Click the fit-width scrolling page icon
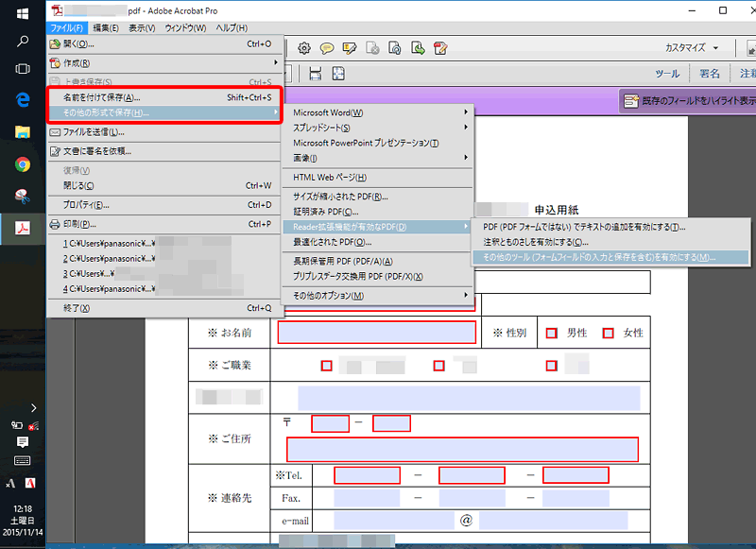The height and width of the screenshot is (549, 756). 316,74
